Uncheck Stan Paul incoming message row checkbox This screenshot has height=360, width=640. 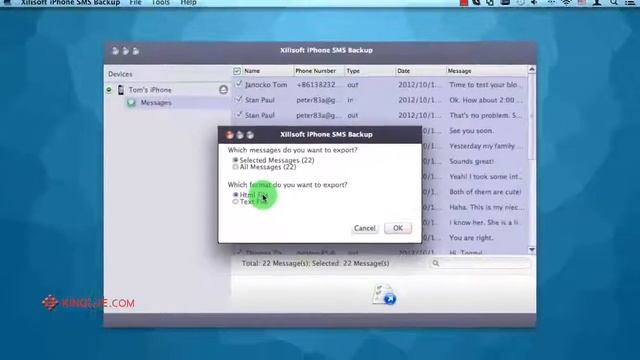[x=239, y=99]
